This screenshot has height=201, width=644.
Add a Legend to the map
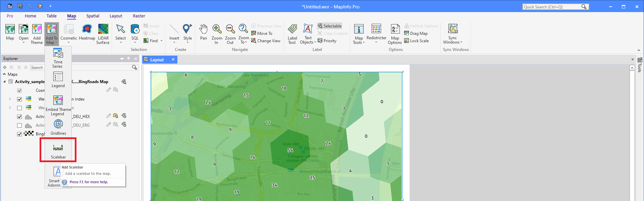tap(58, 80)
